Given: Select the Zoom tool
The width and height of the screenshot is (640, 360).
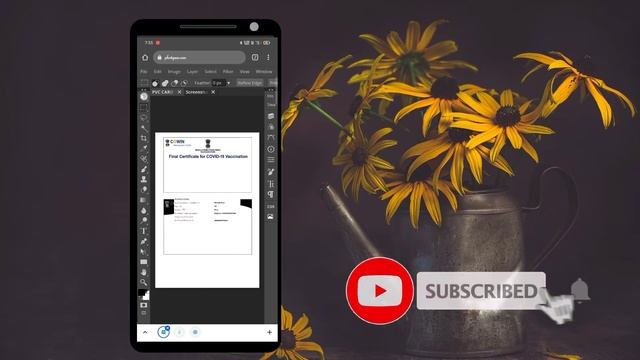Looking at the screenshot, I should click(x=144, y=282).
